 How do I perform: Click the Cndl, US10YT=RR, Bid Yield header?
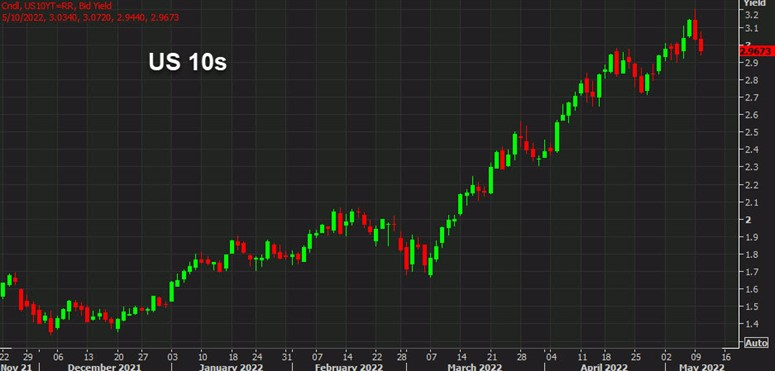[x=57, y=6]
